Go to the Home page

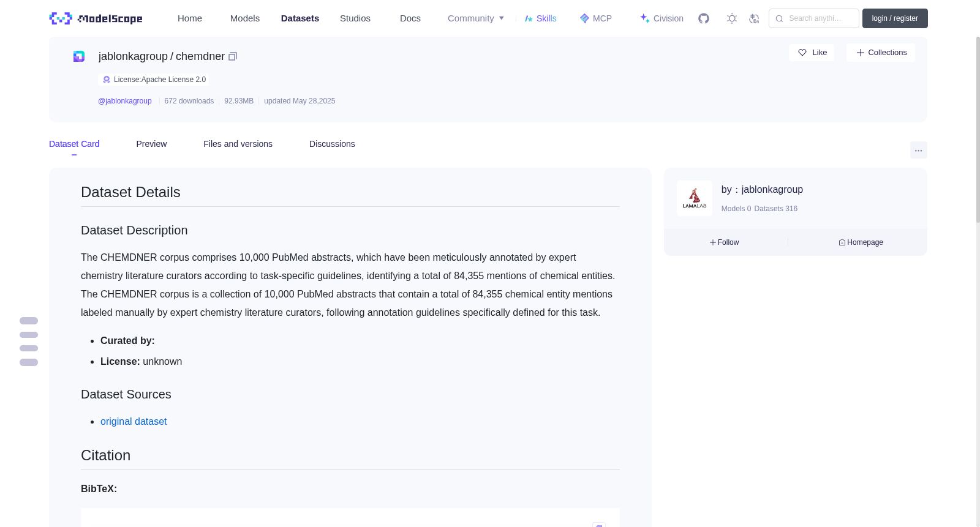click(x=190, y=18)
